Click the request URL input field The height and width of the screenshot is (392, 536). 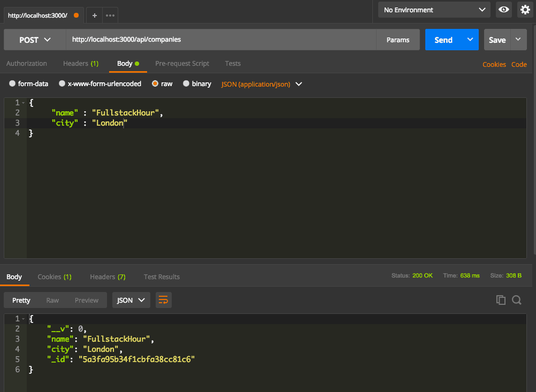click(x=221, y=40)
